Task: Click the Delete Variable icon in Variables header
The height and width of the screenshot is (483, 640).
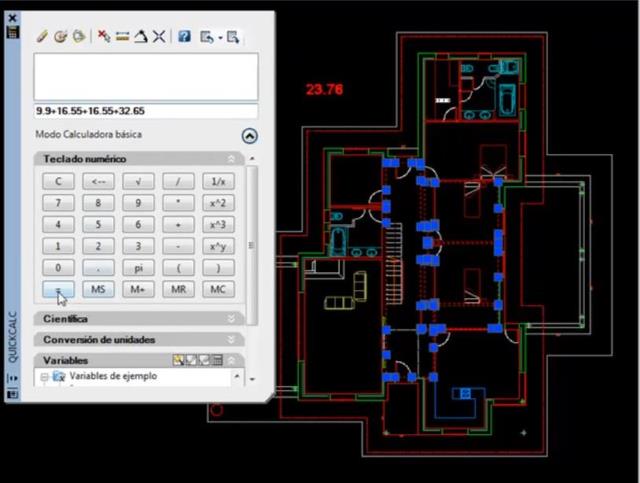Action: (x=204, y=360)
